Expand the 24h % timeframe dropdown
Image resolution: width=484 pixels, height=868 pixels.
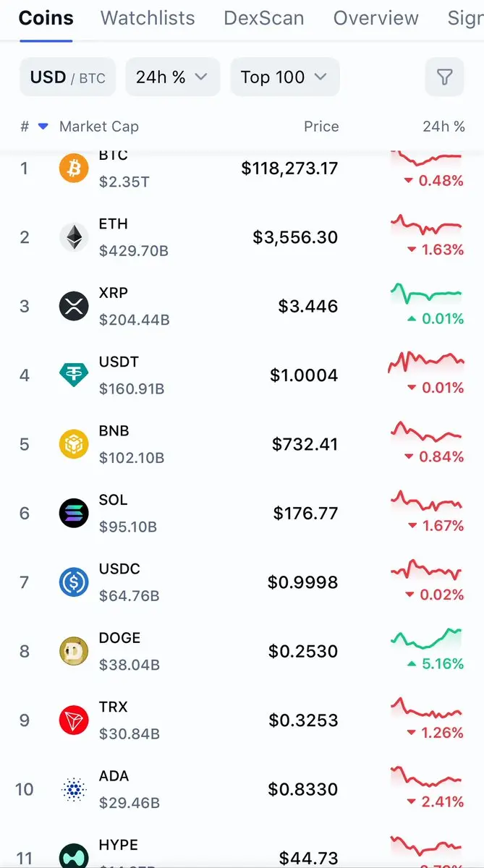click(x=172, y=77)
